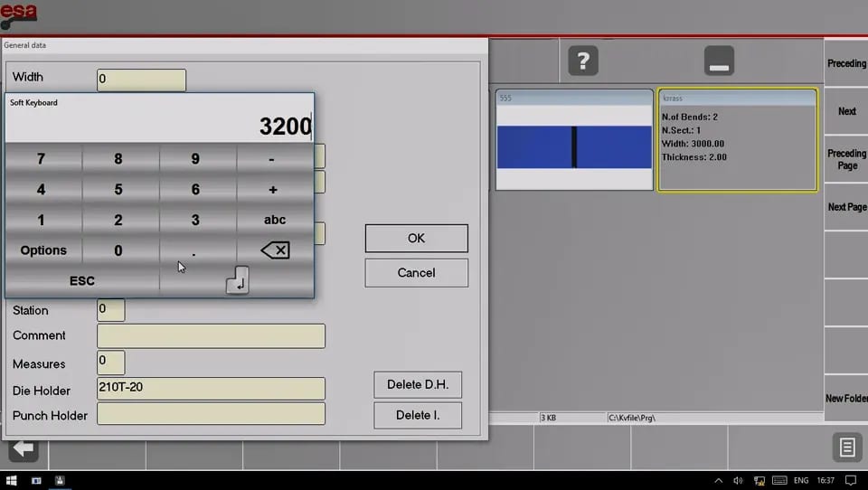Click the New Folder side button
The image size is (868, 490).
(x=846, y=398)
